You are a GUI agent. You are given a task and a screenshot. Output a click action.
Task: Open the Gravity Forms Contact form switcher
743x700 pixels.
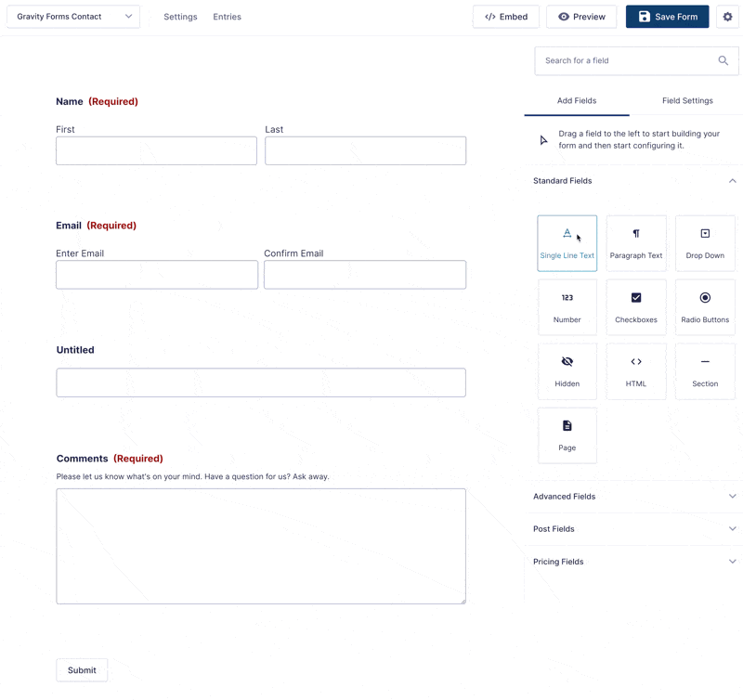(x=73, y=17)
